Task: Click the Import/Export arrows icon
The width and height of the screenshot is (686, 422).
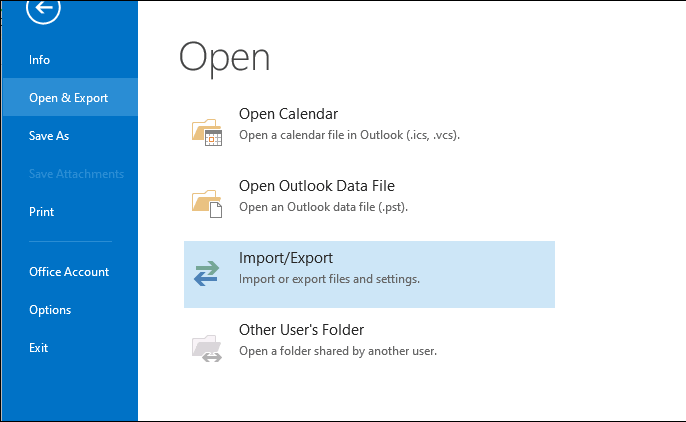Action: tap(206, 273)
